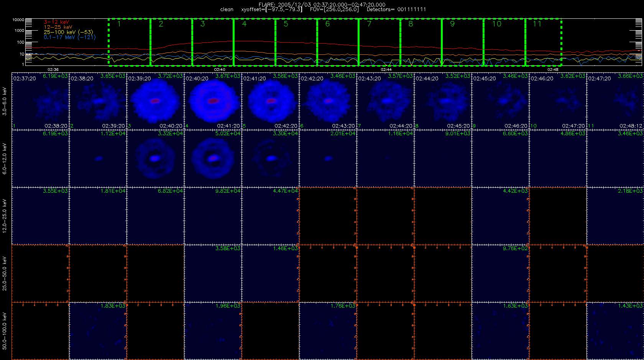Image resolution: width=644 pixels, height=360 pixels.
Task: Click the 1.46E+03 peak value label
Action: pyautogui.click(x=285, y=249)
